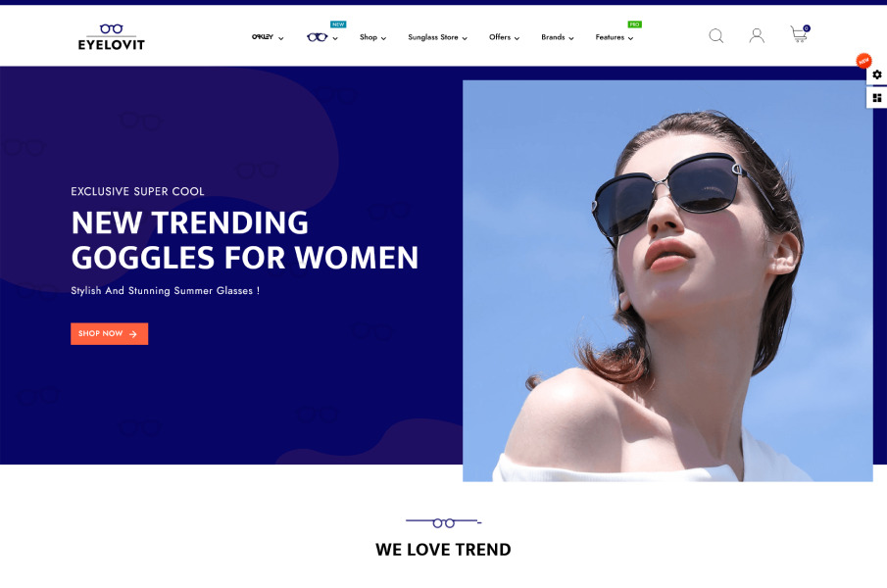Expand the Shop dropdown menu
The image size is (887, 588).
372,37
